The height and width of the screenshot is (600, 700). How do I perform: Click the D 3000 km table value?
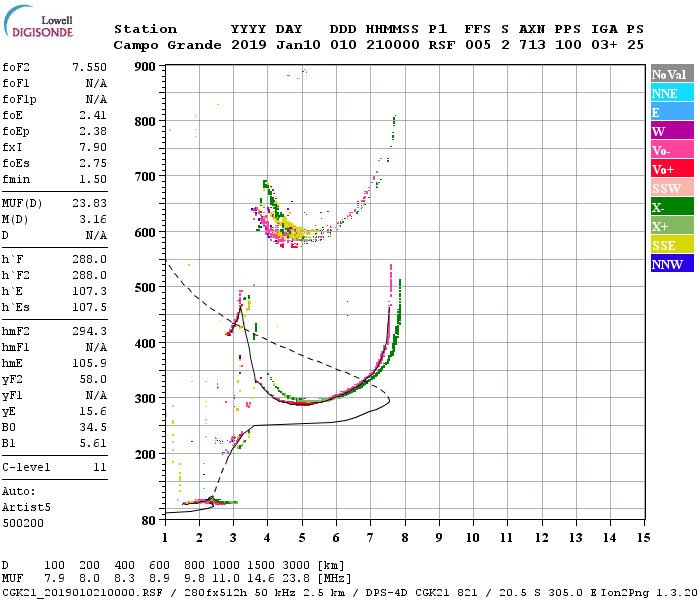point(296,566)
